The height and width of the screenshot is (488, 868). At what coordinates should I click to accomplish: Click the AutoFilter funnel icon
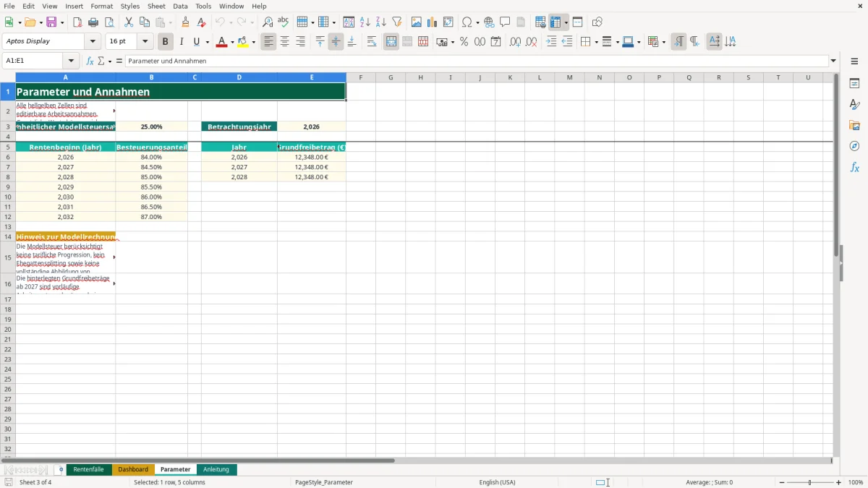coord(397,22)
